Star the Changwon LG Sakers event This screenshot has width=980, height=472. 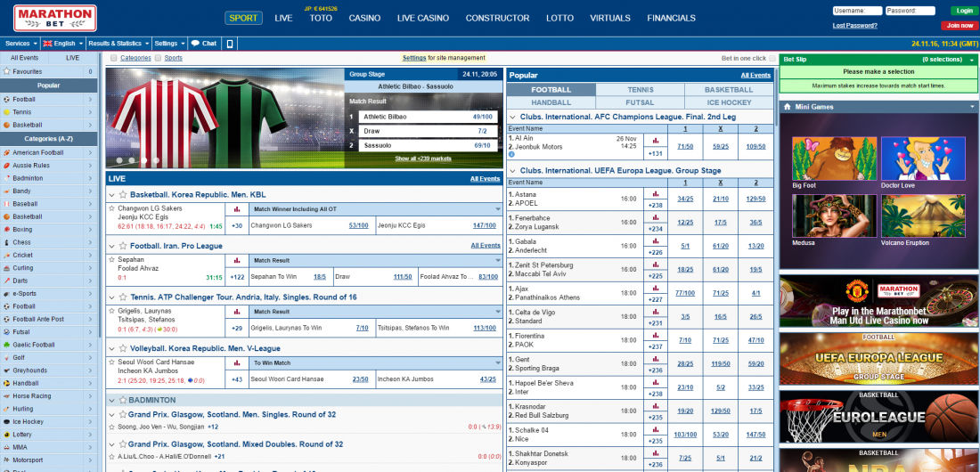tap(111, 208)
